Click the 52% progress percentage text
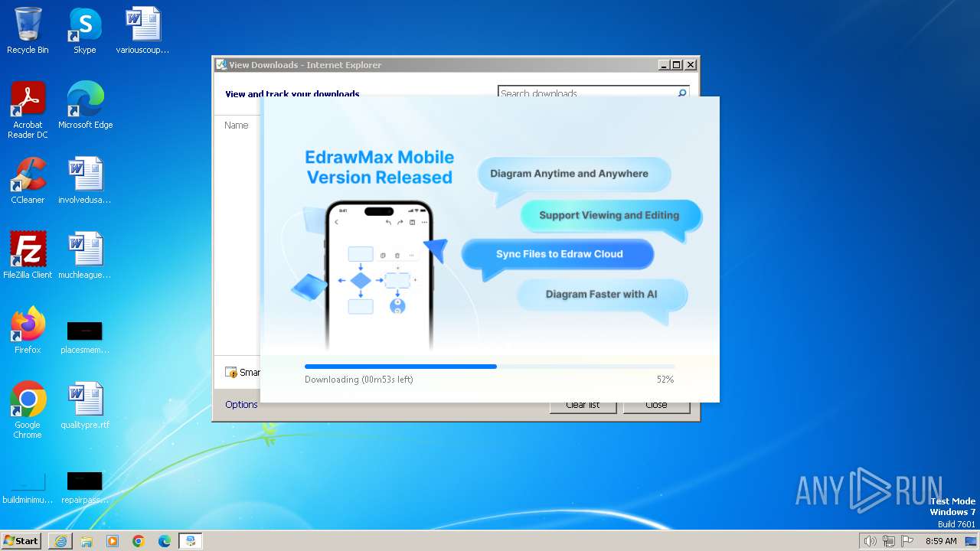 [665, 380]
